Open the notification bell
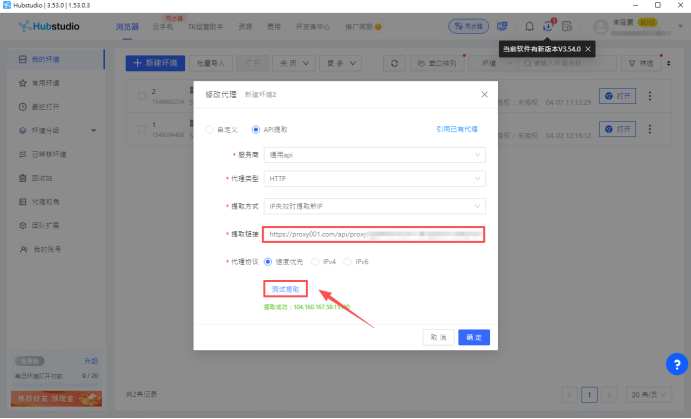Screen dimensions: 691x419 [x=529, y=26]
